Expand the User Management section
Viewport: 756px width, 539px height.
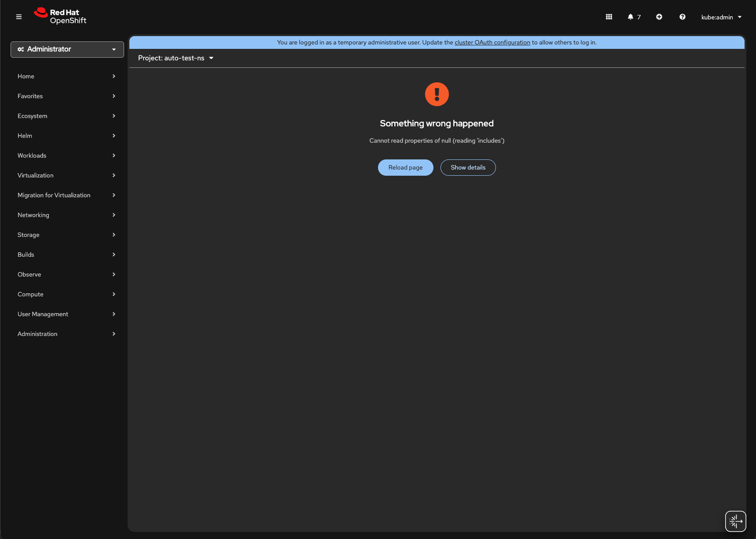click(x=66, y=314)
